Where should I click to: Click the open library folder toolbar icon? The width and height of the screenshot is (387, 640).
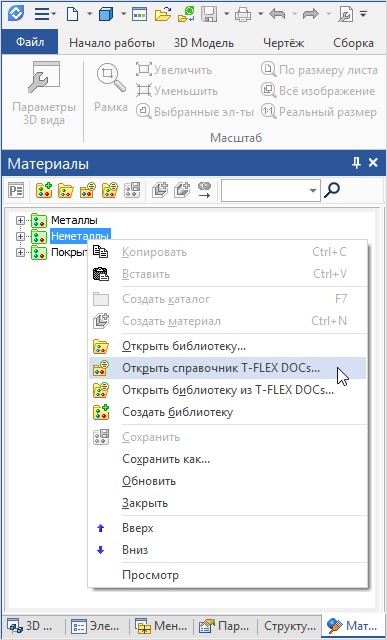tap(66, 190)
